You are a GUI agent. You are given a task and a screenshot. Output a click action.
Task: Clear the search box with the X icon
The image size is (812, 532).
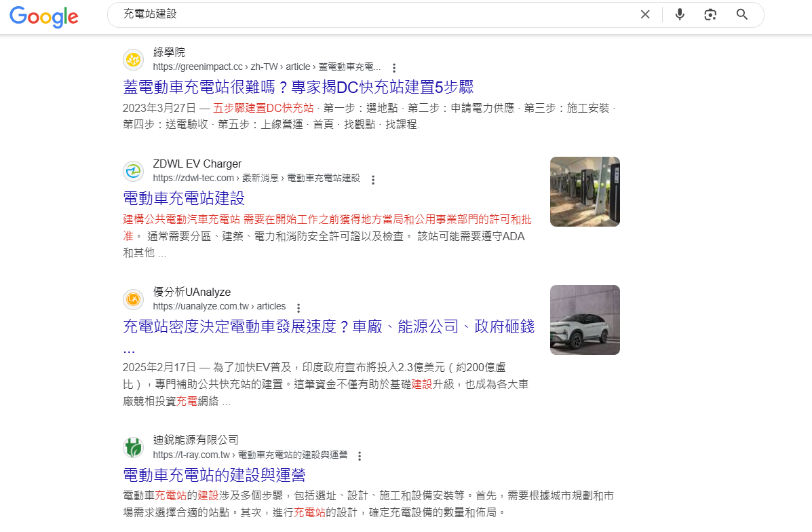(x=645, y=14)
